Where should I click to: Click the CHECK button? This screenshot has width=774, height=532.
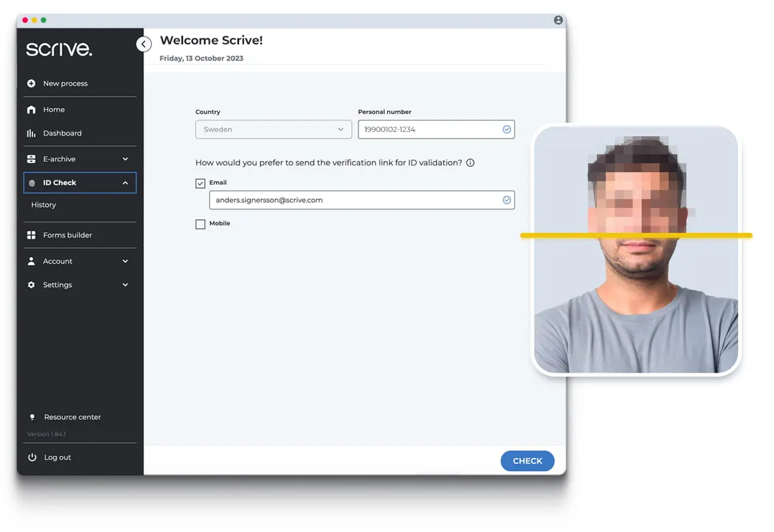point(528,461)
